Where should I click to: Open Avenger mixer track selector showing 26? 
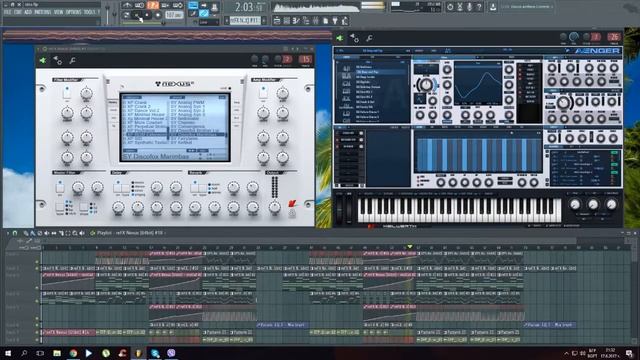pyautogui.click(x=614, y=37)
